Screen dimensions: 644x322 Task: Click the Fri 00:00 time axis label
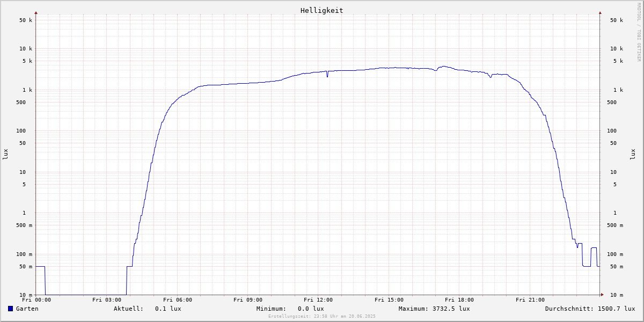click(36, 300)
